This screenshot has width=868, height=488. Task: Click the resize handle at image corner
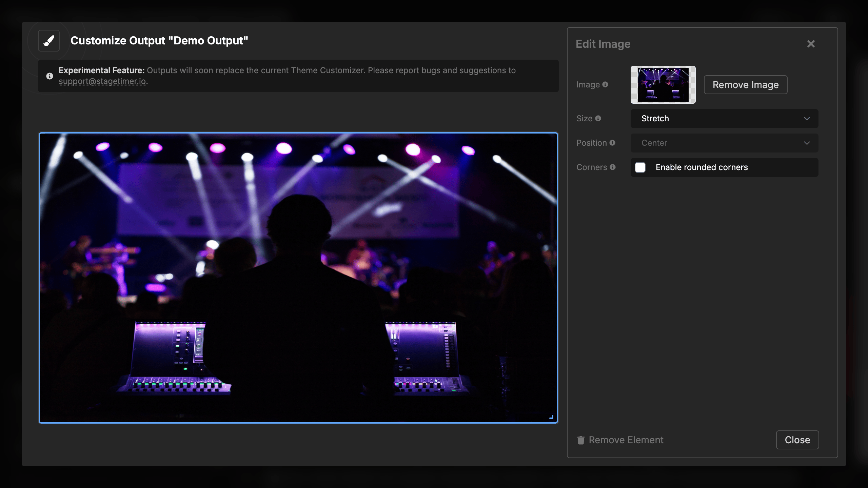point(551,417)
